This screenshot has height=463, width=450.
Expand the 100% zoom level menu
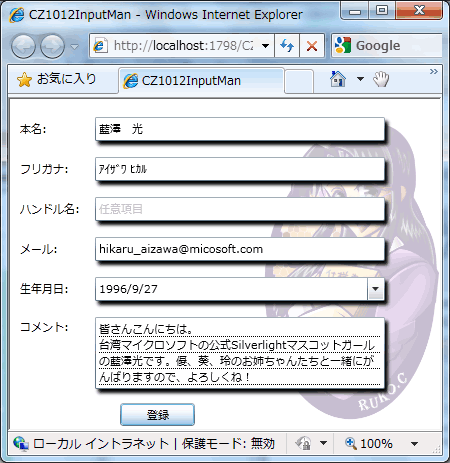[414, 444]
